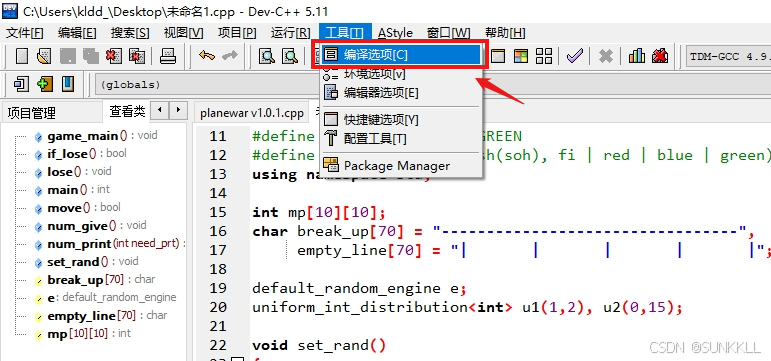
Task: Select move() : bool in class browser
Action: click(78, 208)
